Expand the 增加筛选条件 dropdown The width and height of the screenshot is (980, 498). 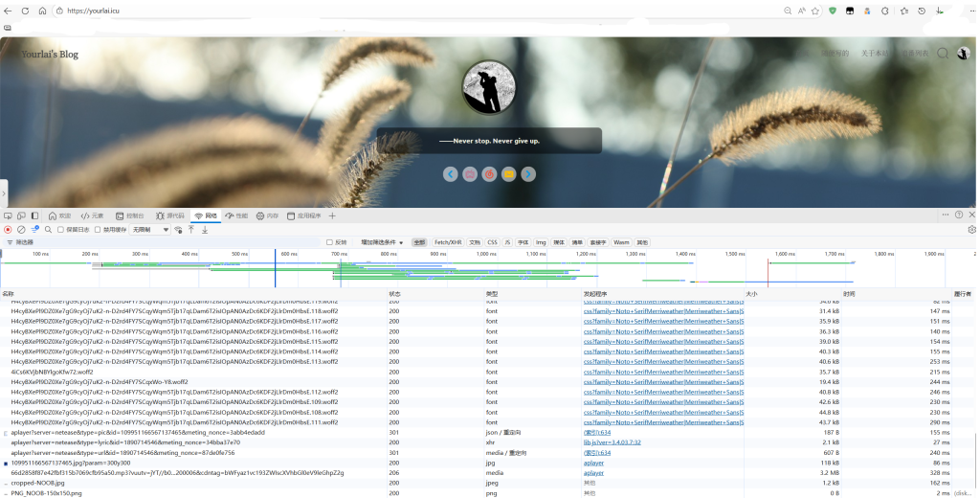tap(382, 242)
